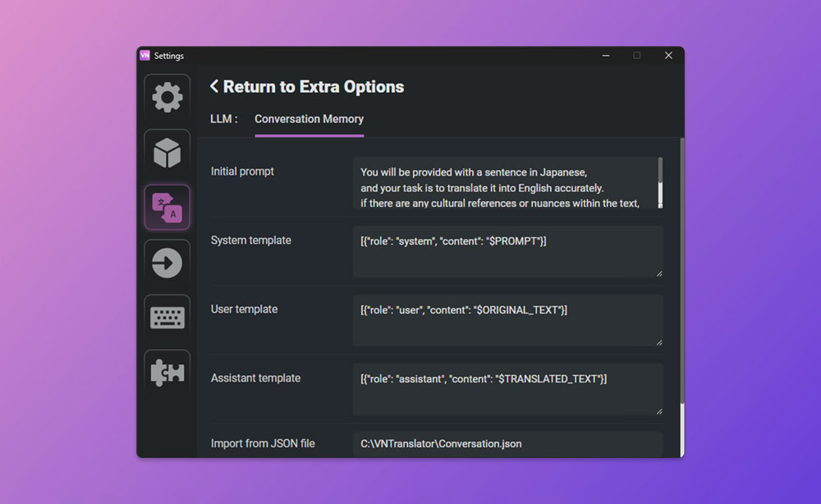Viewport: 821px width, 504px height.
Task: Click the settings page vertical scrollbar
Action: coord(681,271)
